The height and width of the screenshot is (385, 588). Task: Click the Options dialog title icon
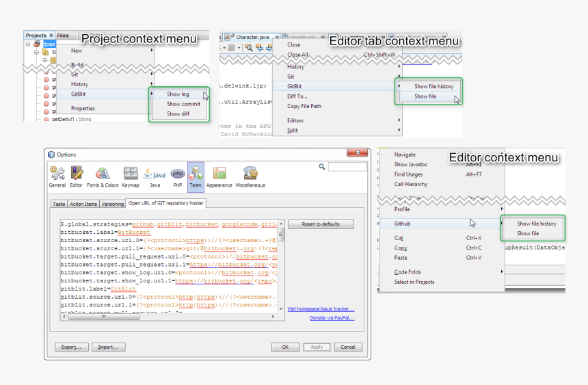[x=51, y=155]
